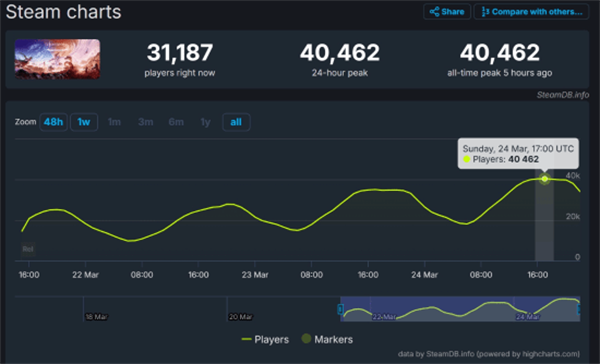600x364 pixels.
Task: Grab the right navigator range handle
Action: click(x=579, y=309)
